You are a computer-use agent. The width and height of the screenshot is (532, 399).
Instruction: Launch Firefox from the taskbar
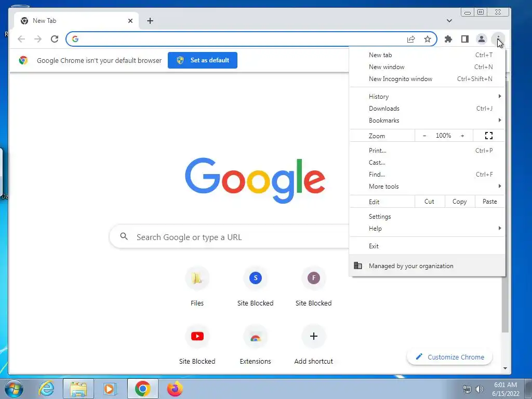coord(175,389)
